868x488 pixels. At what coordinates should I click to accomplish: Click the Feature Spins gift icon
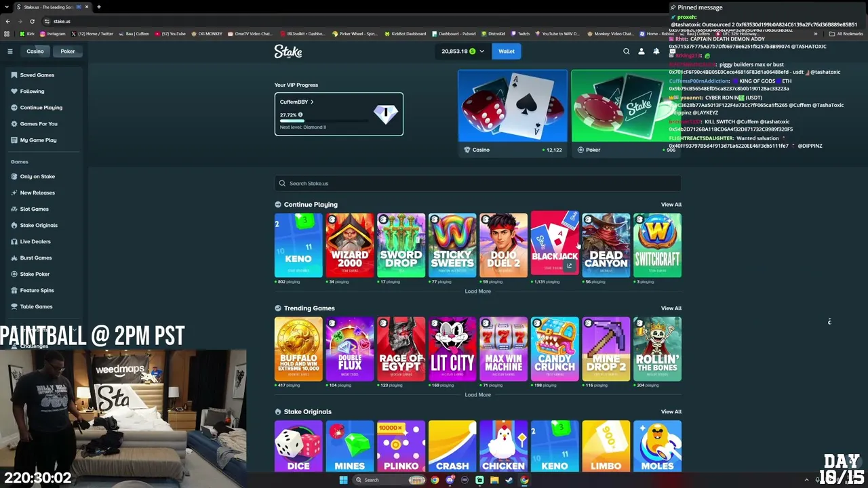coord(14,291)
